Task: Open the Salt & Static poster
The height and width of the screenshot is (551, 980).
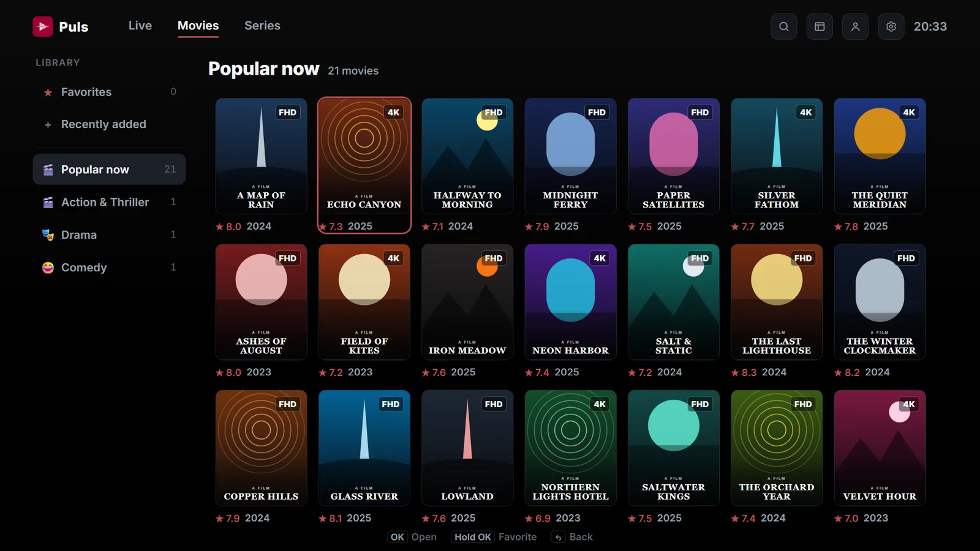Action: coord(674,302)
